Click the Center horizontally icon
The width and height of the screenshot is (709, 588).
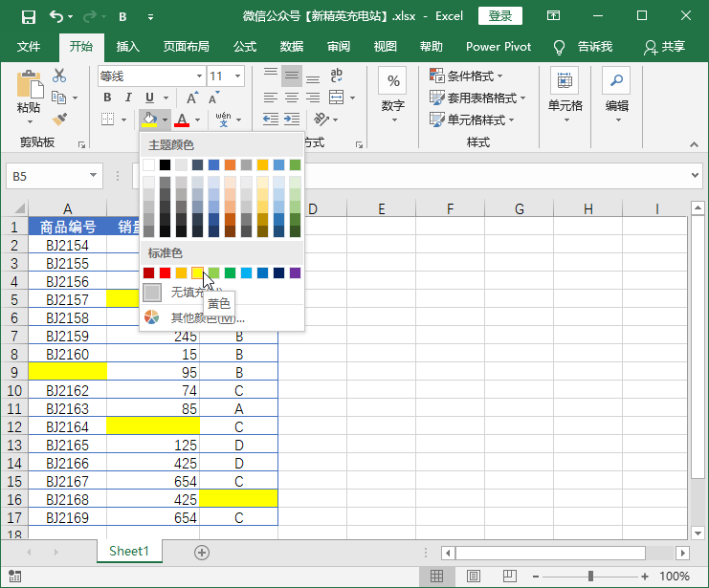pos(292,98)
